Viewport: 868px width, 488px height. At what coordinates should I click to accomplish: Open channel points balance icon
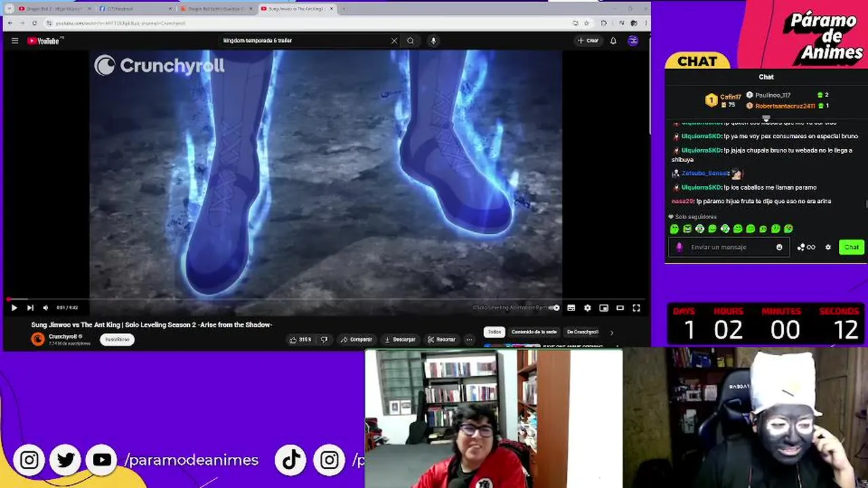[806, 247]
